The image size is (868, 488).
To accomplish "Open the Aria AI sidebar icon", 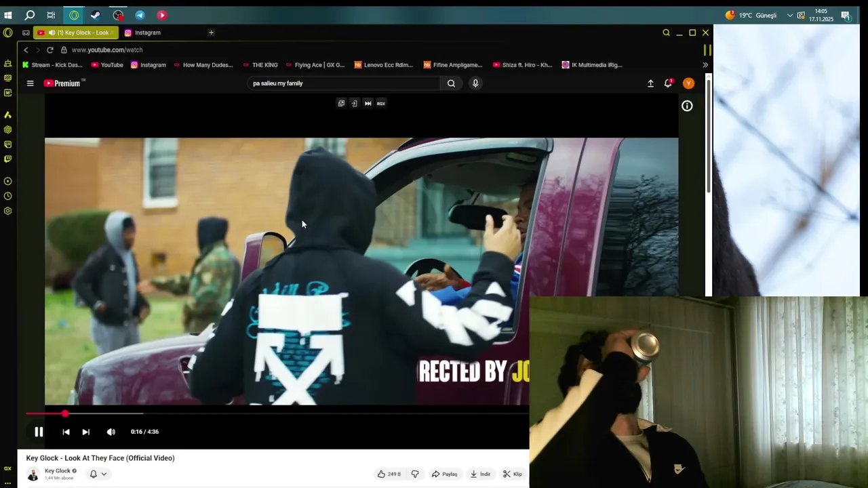I will coord(7,115).
